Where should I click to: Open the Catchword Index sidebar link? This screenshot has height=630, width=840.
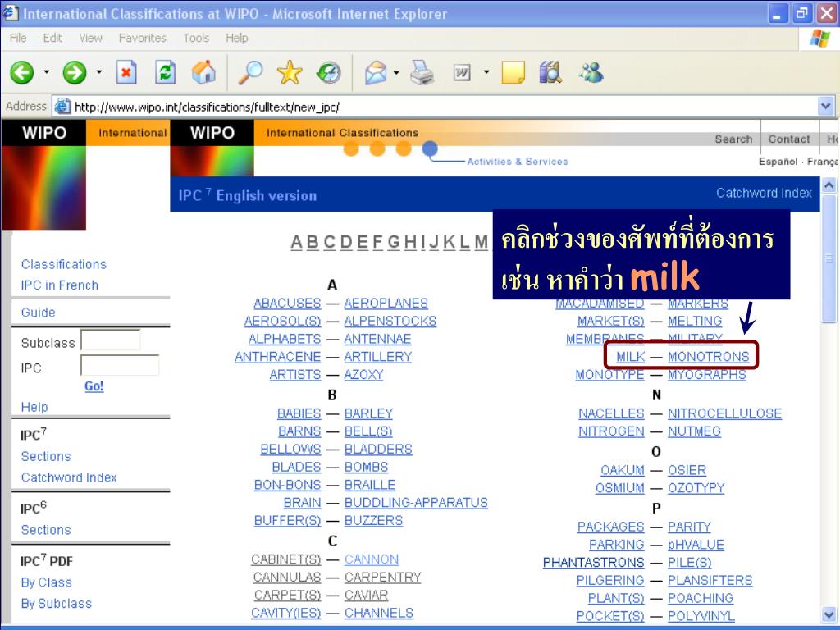pos(69,477)
